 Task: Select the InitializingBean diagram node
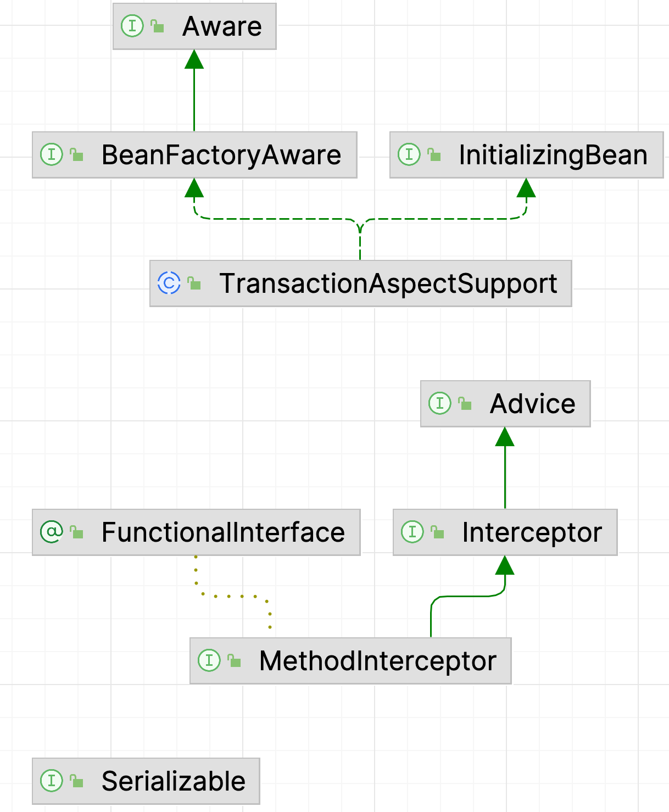tap(526, 155)
